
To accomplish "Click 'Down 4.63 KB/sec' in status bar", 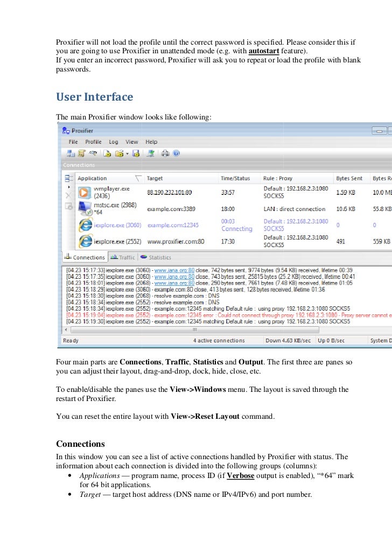I will coord(288,341).
